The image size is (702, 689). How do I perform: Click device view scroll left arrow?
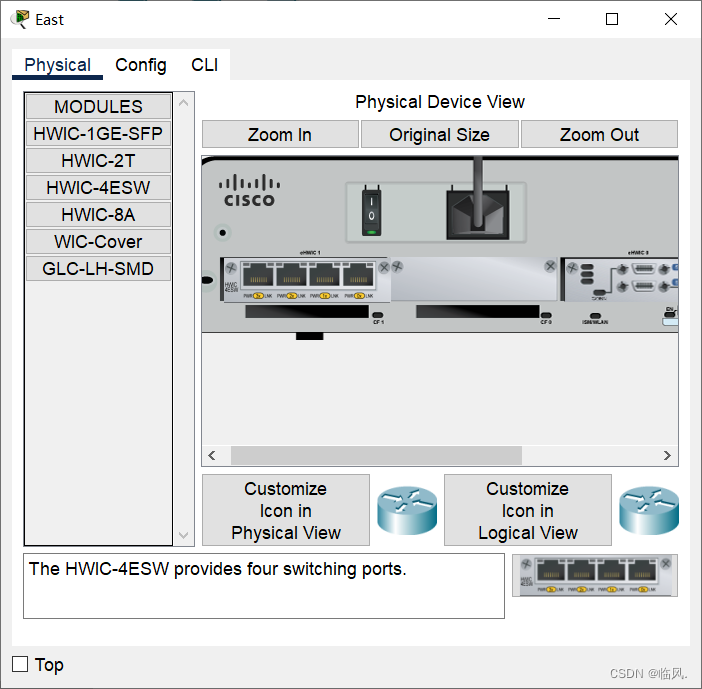[212, 455]
